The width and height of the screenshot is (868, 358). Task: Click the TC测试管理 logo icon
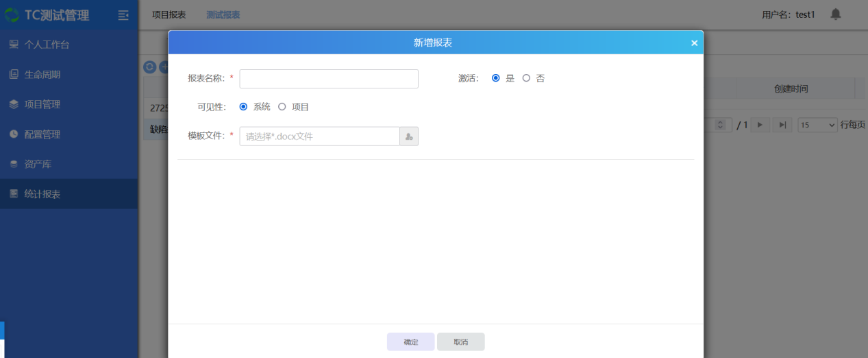click(x=12, y=15)
